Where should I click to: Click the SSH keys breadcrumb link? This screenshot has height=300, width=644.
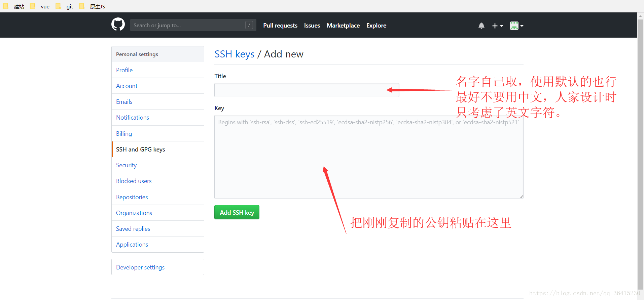(x=235, y=54)
